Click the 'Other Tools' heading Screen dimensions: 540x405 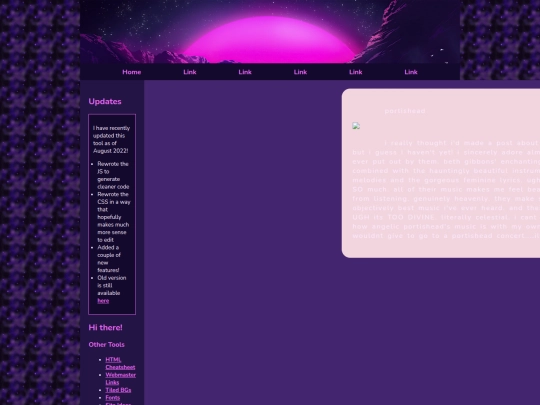[x=106, y=345]
